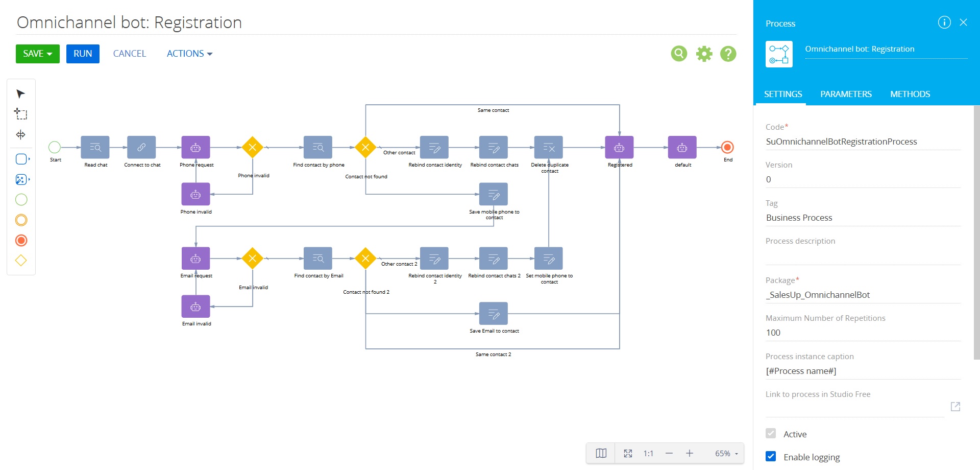The height and width of the screenshot is (470, 980).
Task: Edit process name in panel header
Action: coord(886,49)
